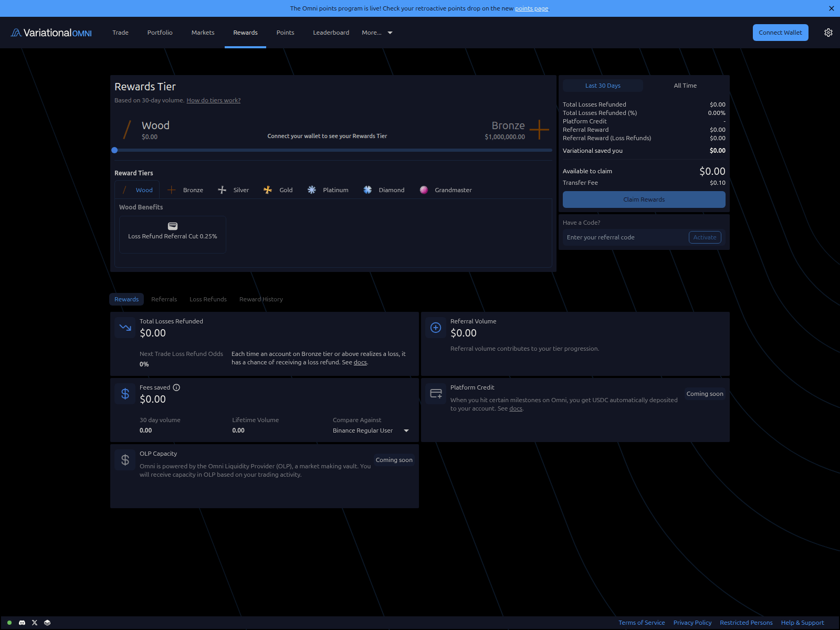Select the Wood reward tier tab
This screenshot has width=840, height=630.
pos(137,190)
